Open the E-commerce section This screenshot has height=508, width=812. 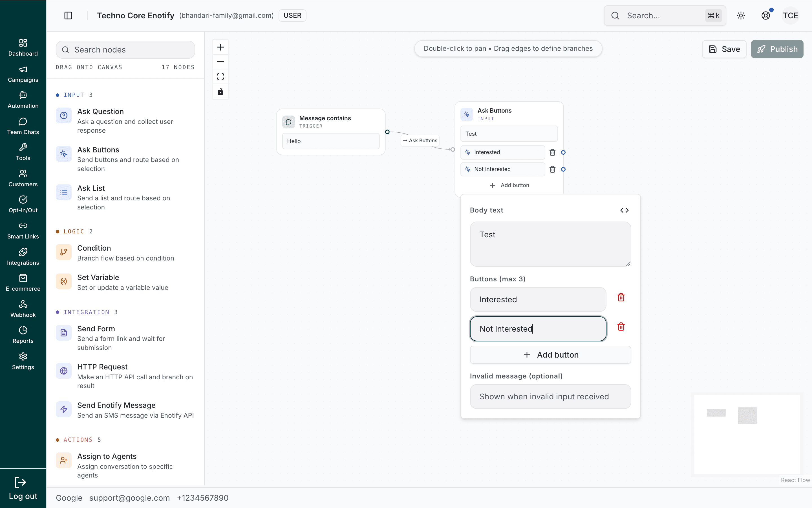[x=23, y=283]
